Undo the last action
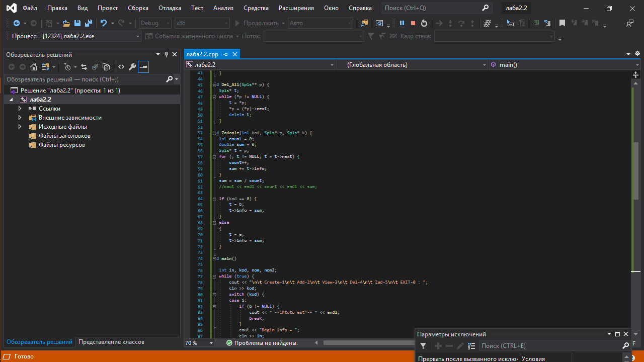The image size is (644, 362). pos(103,23)
